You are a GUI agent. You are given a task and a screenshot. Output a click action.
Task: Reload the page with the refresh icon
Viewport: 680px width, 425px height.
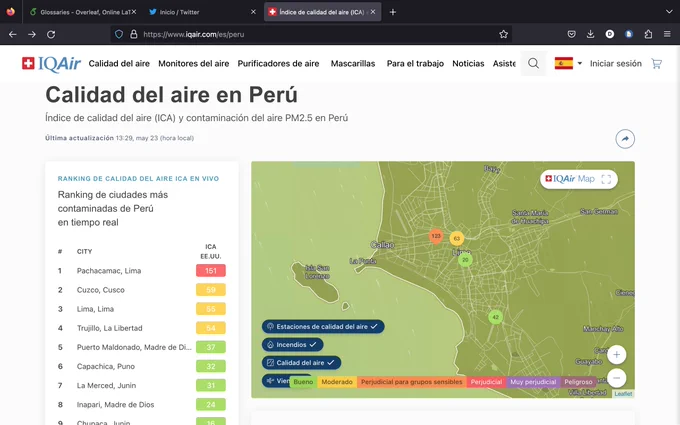click(51, 34)
